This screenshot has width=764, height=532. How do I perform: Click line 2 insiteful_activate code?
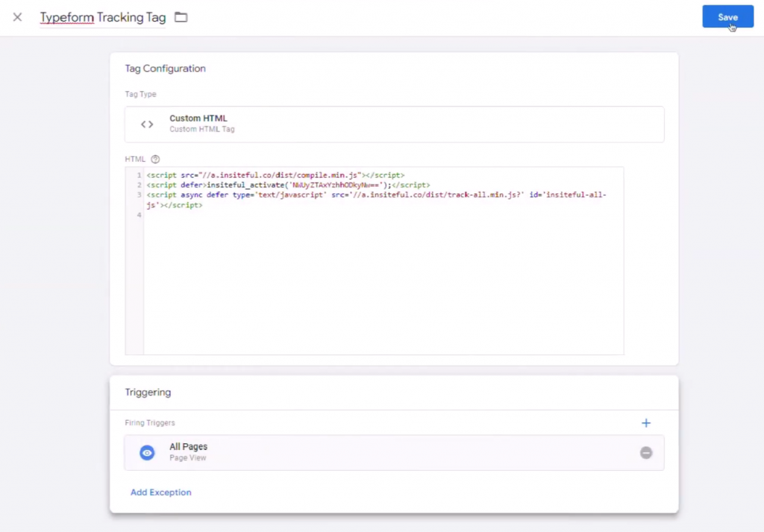[289, 185]
